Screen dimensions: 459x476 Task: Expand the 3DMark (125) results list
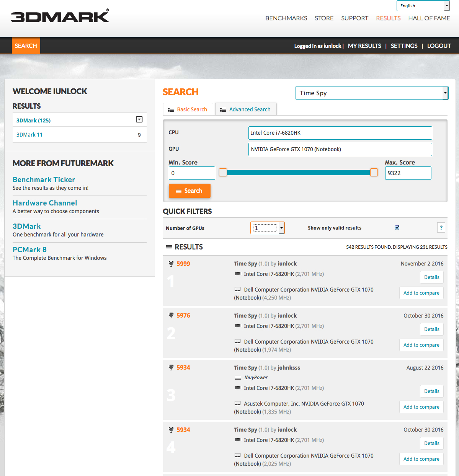pyautogui.click(x=139, y=120)
